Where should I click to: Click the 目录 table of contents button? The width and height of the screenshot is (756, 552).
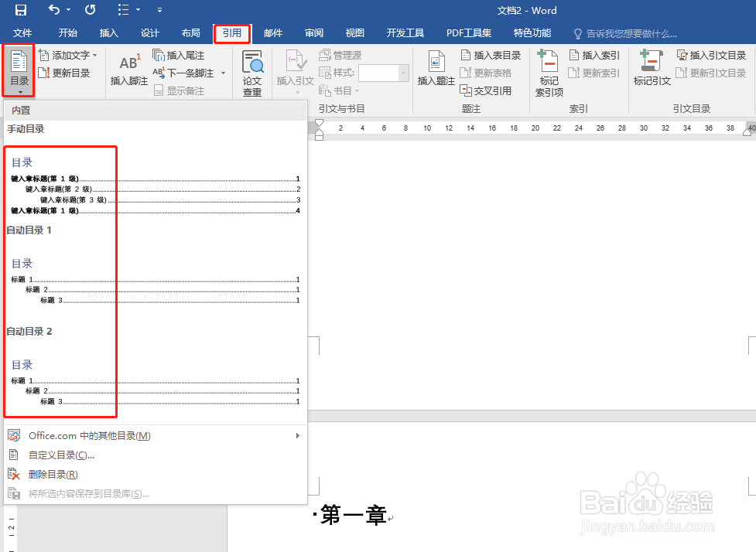pos(19,71)
